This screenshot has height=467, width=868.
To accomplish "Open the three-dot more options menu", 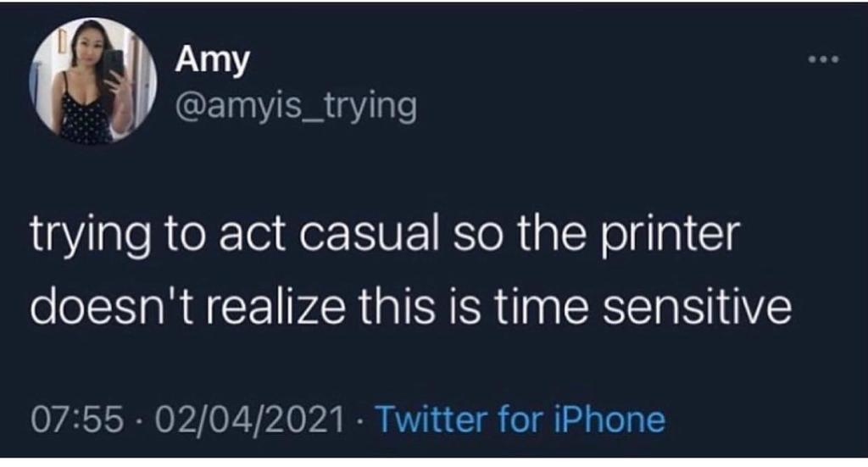I will (x=821, y=61).
